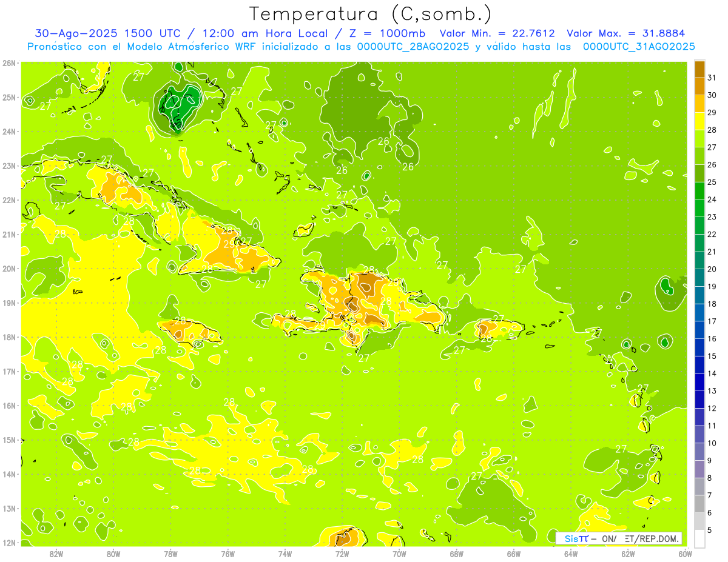Screen dimensions: 728x562
Task: Click the longitude axis label "64W"
Action: point(571,554)
